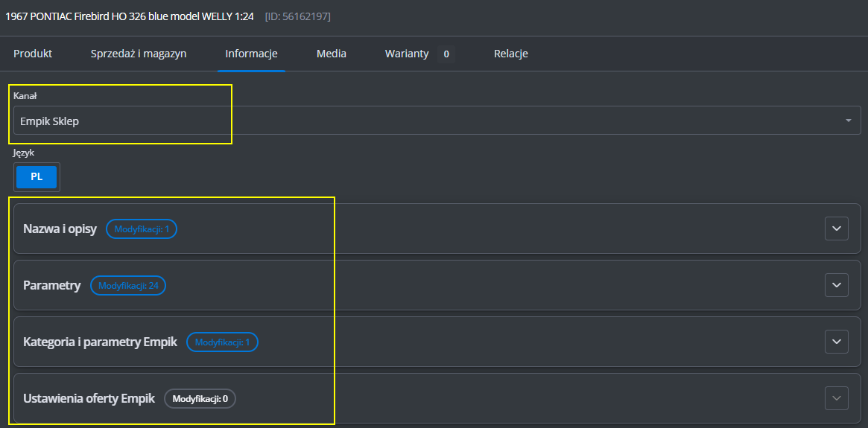Expand Ustawienia oferty Empik chevron button
The width and height of the screenshot is (868, 428).
coord(836,398)
